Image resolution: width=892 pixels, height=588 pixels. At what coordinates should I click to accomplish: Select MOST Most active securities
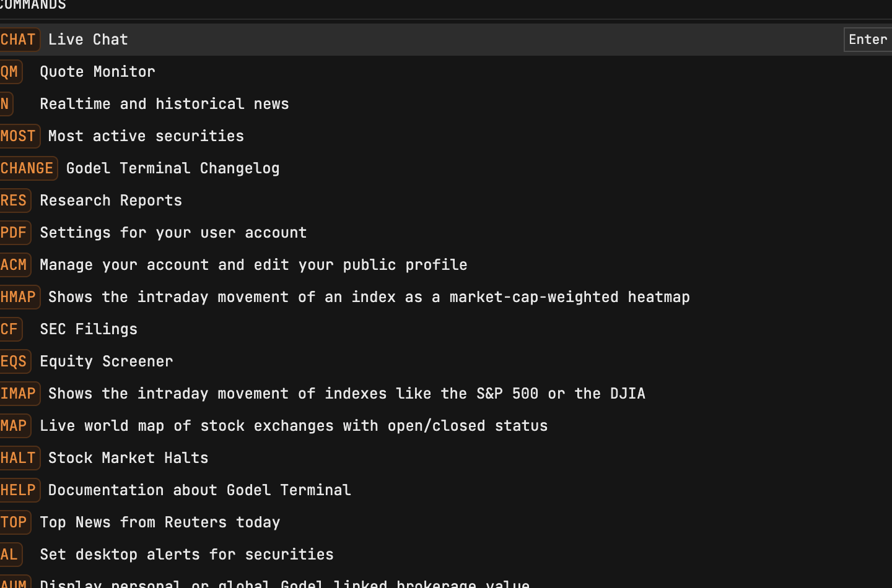click(446, 136)
